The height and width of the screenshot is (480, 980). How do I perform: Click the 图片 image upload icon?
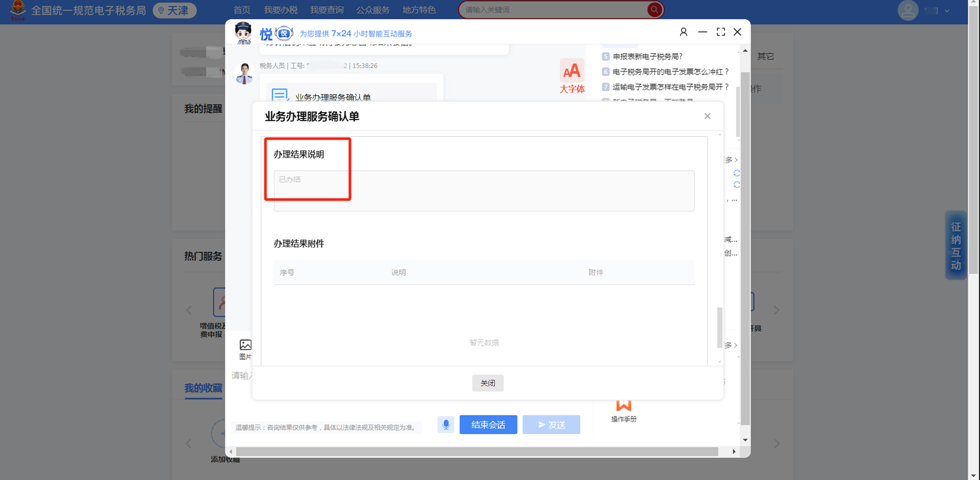tap(245, 349)
